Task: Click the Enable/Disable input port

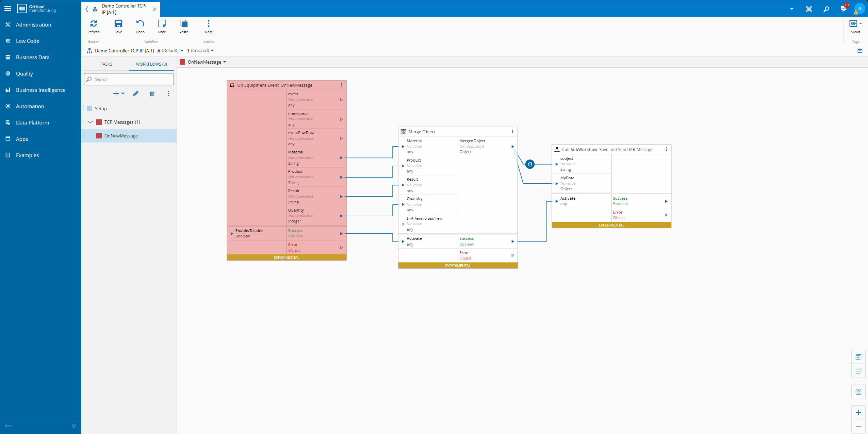Action: [x=232, y=234]
